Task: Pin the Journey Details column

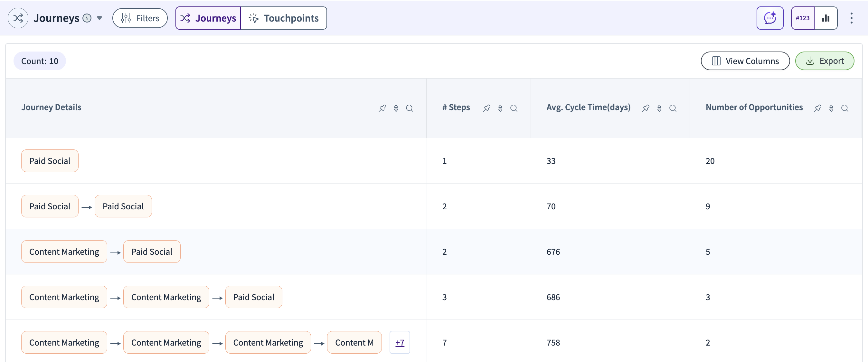Action: pyautogui.click(x=382, y=108)
